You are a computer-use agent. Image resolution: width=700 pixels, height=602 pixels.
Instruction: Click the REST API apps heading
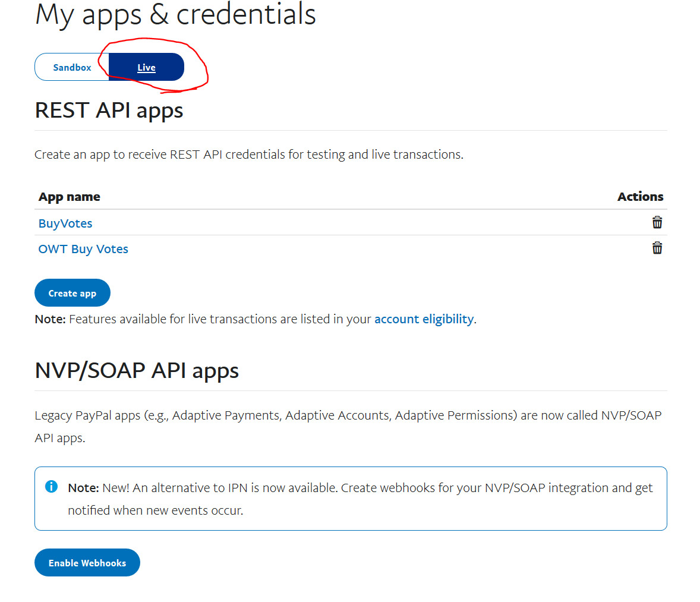109,111
